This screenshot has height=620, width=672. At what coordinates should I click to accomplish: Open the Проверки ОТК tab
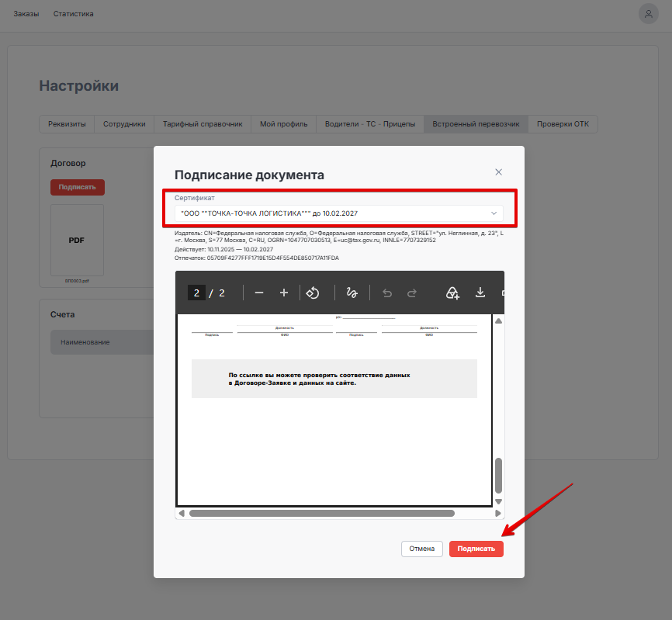[x=563, y=124]
